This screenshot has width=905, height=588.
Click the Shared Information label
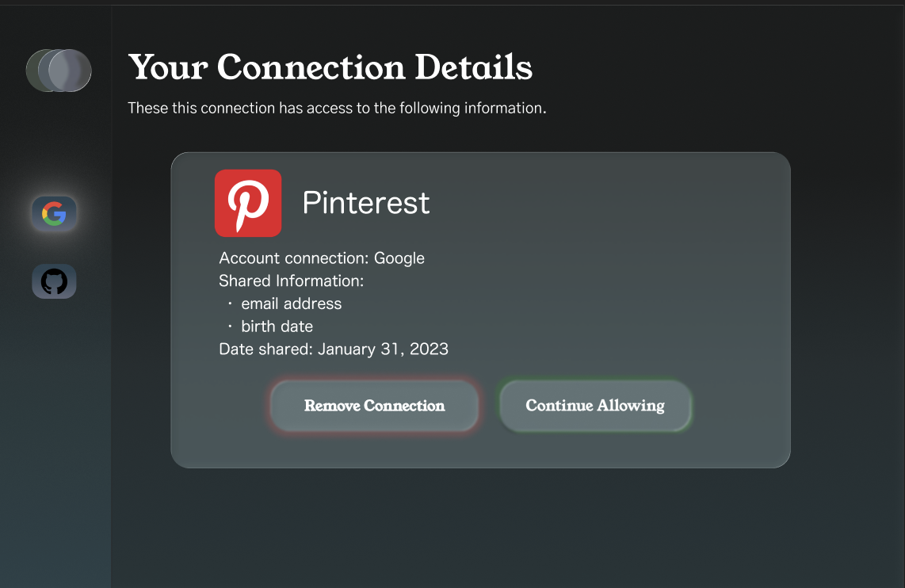click(291, 281)
